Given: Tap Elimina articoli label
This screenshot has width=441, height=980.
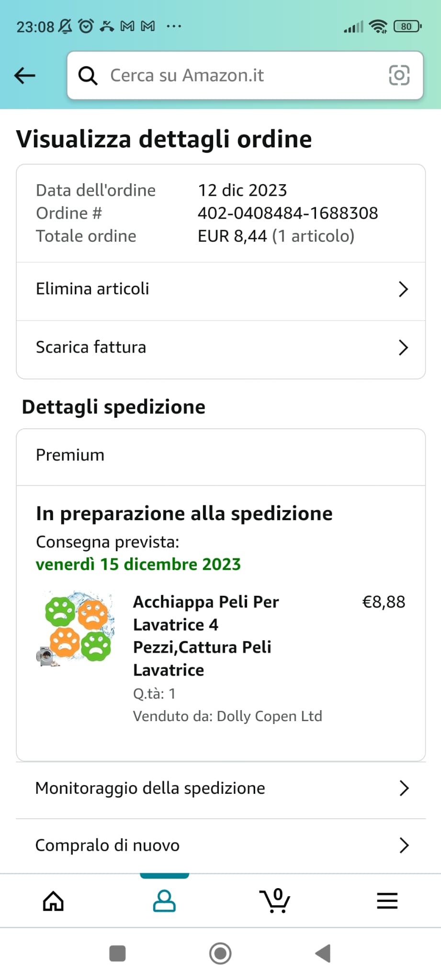Looking at the screenshot, I should [x=92, y=289].
